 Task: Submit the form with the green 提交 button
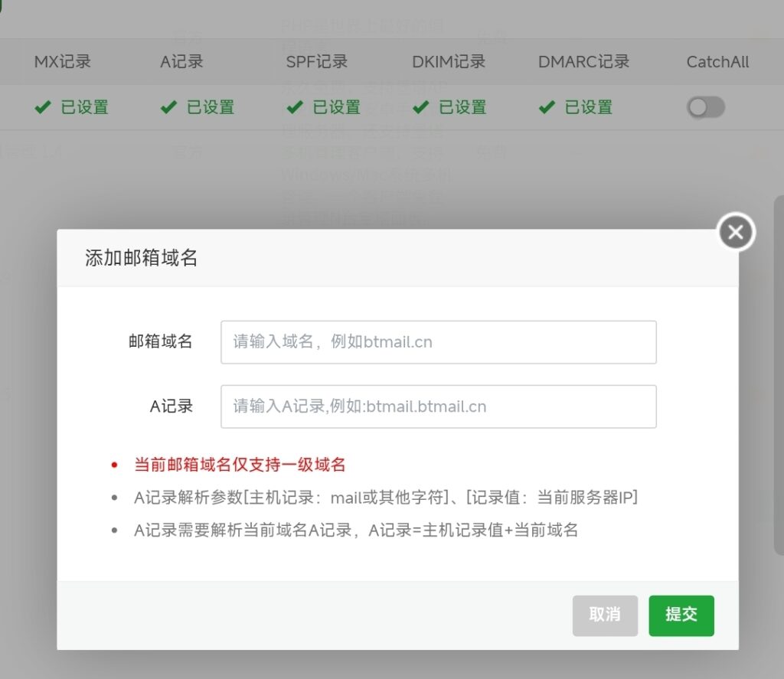(681, 615)
